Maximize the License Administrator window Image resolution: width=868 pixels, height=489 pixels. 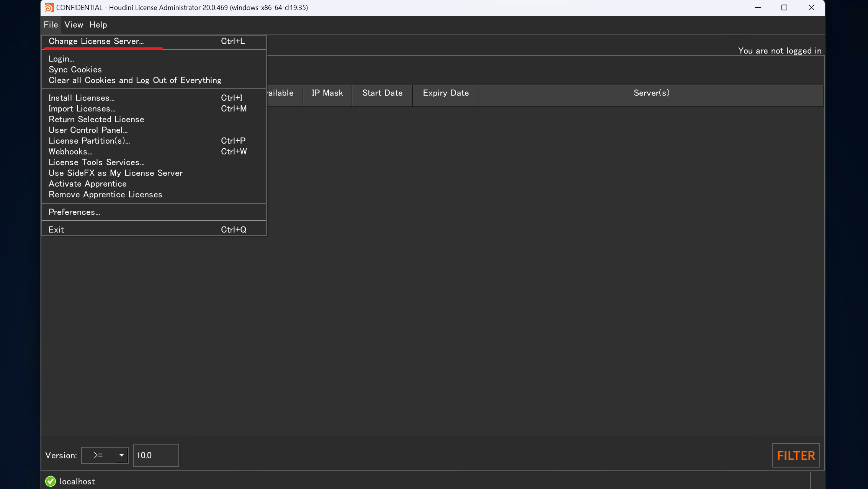tap(784, 8)
